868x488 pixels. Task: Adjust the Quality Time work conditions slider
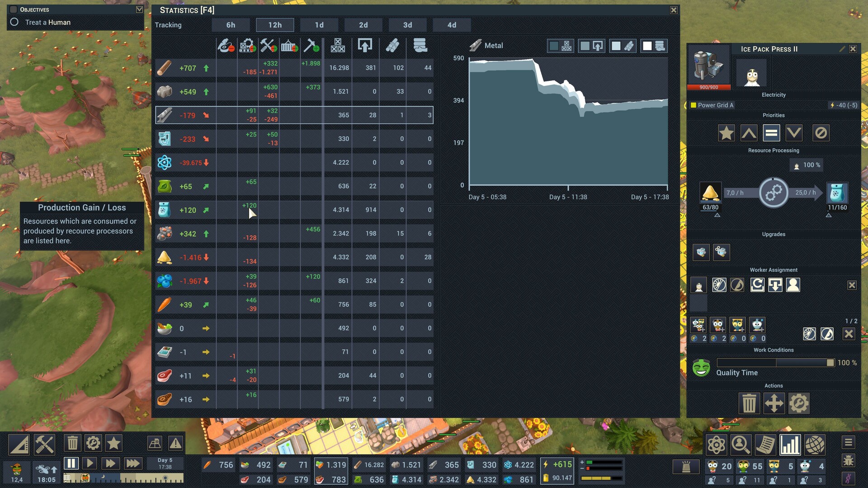[830, 363]
